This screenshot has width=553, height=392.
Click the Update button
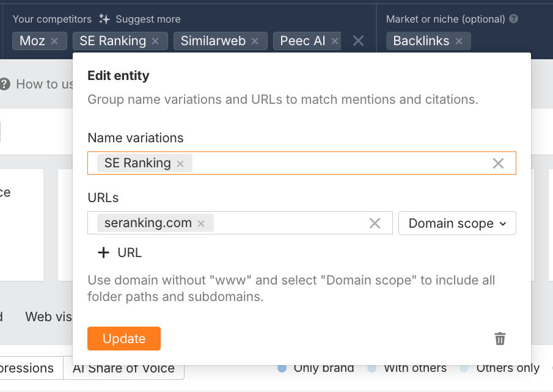[123, 338]
